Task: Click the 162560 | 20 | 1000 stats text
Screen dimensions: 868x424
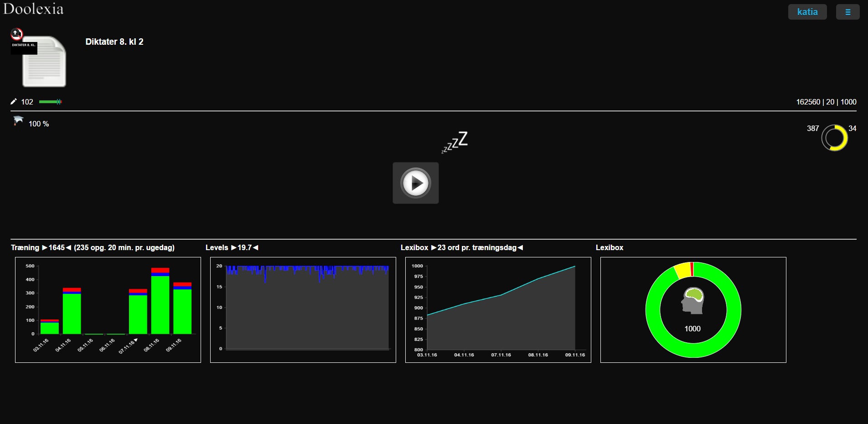Action: click(x=826, y=102)
